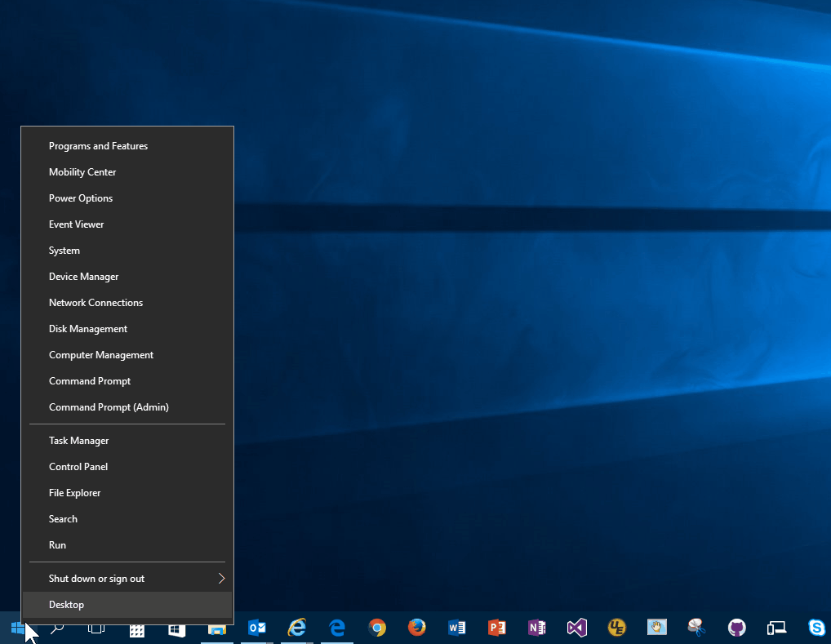831x644 pixels.
Task: Open Visual Studio from taskbar
Action: [x=576, y=628]
